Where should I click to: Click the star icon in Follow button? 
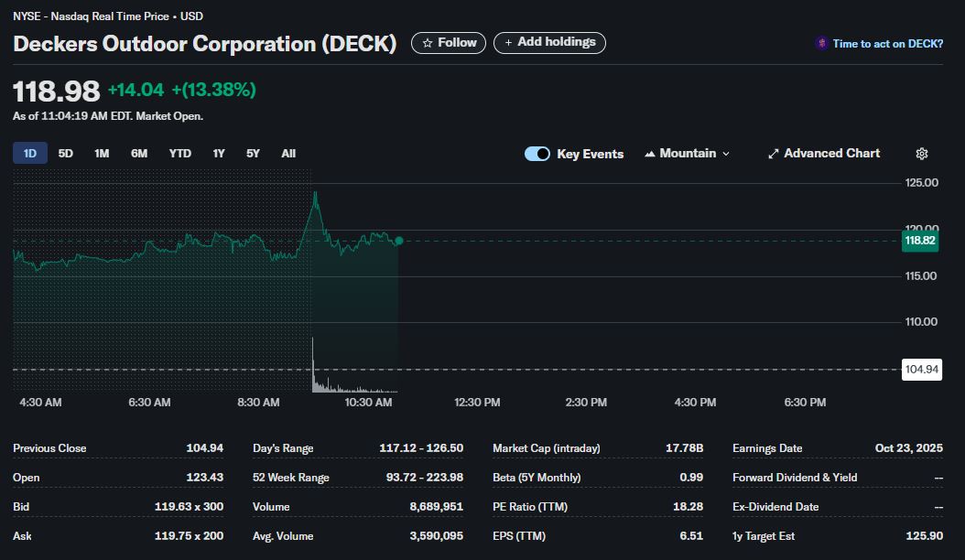[x=428, y=43]
